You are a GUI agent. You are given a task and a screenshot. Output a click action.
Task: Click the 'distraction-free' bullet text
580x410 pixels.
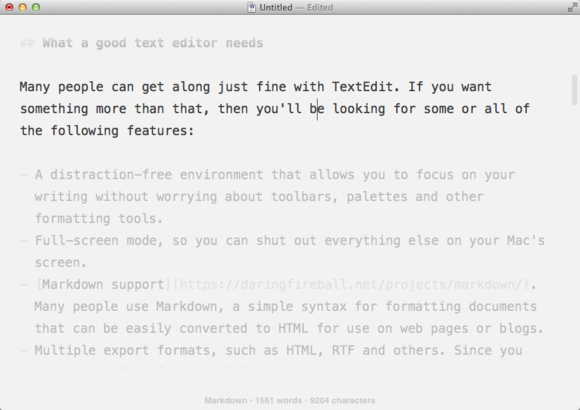(111, 174)
